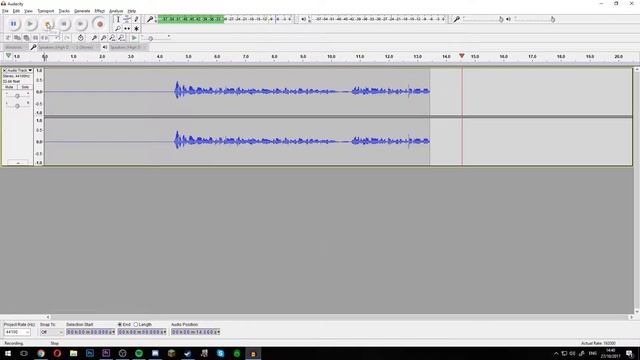This screenshot has width=640, height=360.
Task: Click the green Play-at-speed button
Action: tap(134, 38)
